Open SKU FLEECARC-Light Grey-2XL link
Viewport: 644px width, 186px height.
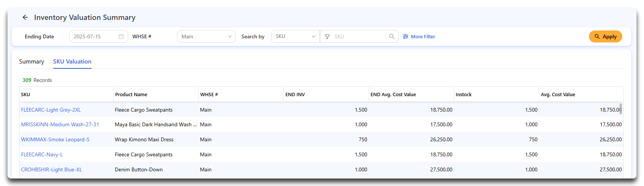click(x=51, y=110)
